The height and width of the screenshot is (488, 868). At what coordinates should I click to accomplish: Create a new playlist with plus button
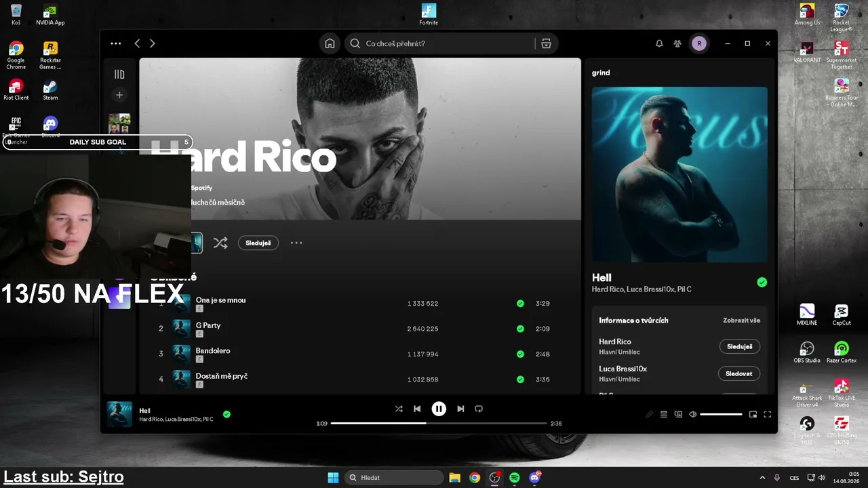coord(119,95)
